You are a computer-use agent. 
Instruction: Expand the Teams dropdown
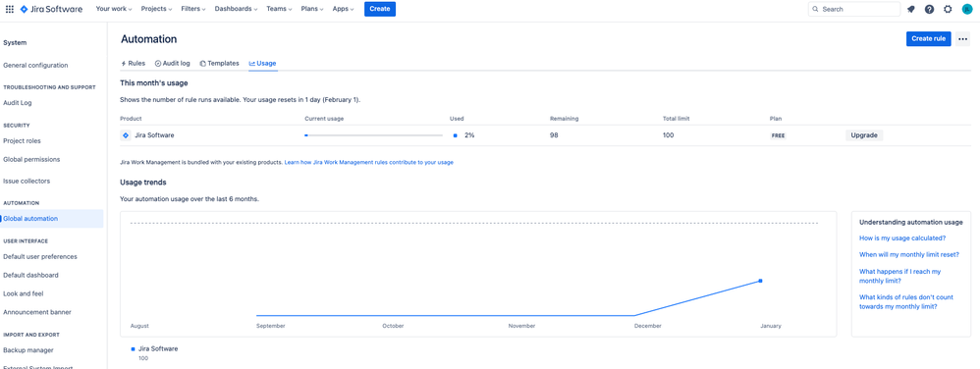click(279, 9)
